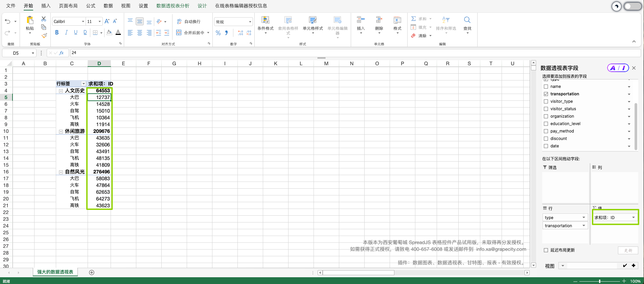
Task: Check the discount field checkbox
Action: click(x=546, y=139)
